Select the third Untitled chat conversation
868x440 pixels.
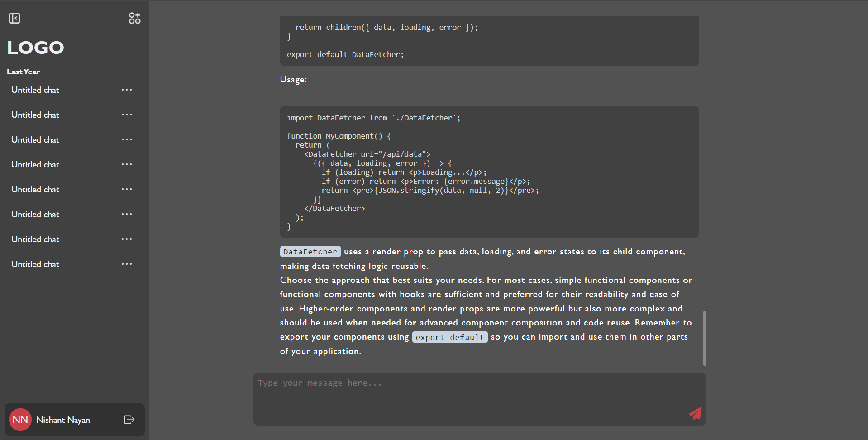point(35,139)
